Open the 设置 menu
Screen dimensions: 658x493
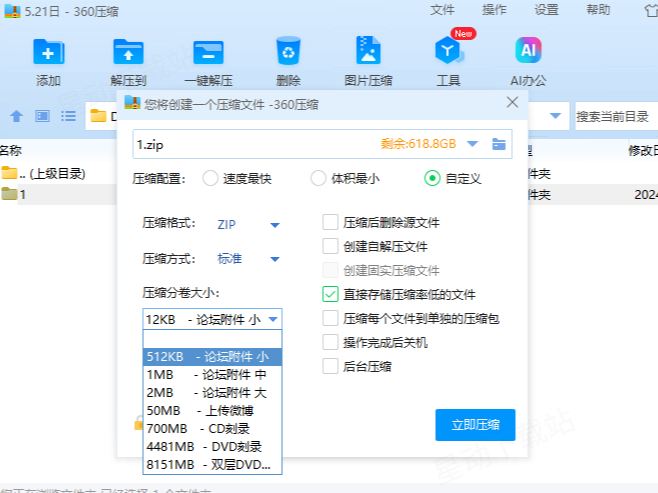point(546,10)
